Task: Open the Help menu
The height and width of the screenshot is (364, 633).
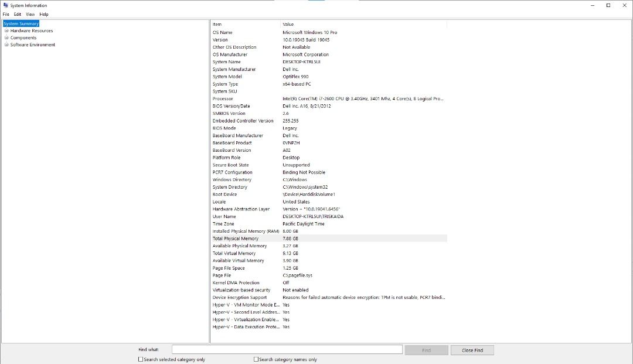Action: [44, 14]
